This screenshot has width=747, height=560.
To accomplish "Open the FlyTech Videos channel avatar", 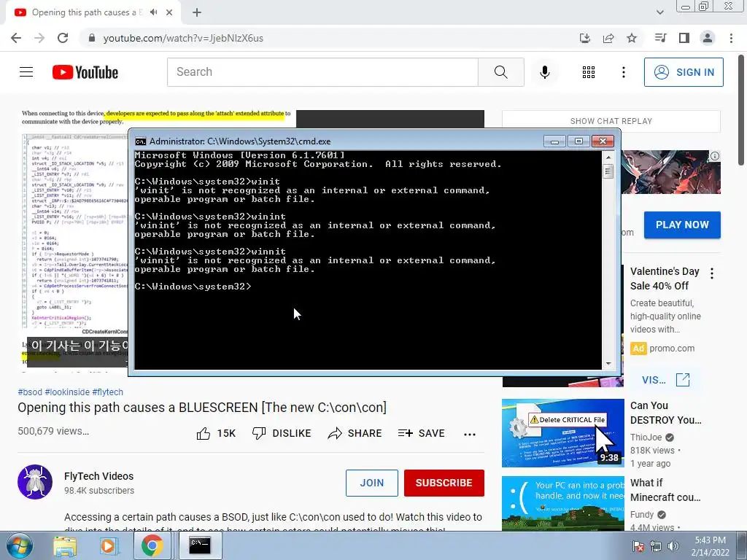I will [35, 482].
